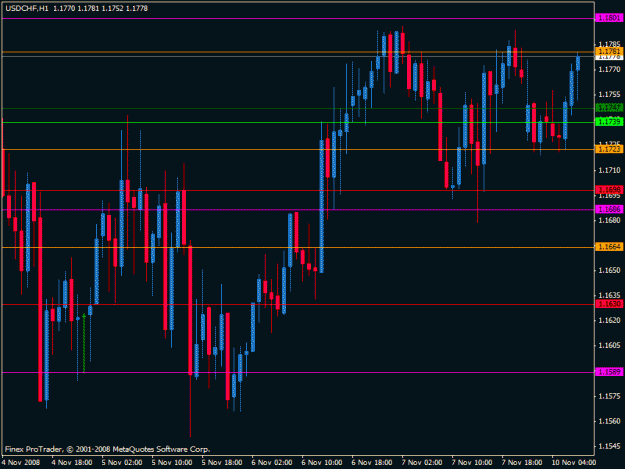Click the 1.1620 price axis label
The image size is (625, 469).
point(609,320)
